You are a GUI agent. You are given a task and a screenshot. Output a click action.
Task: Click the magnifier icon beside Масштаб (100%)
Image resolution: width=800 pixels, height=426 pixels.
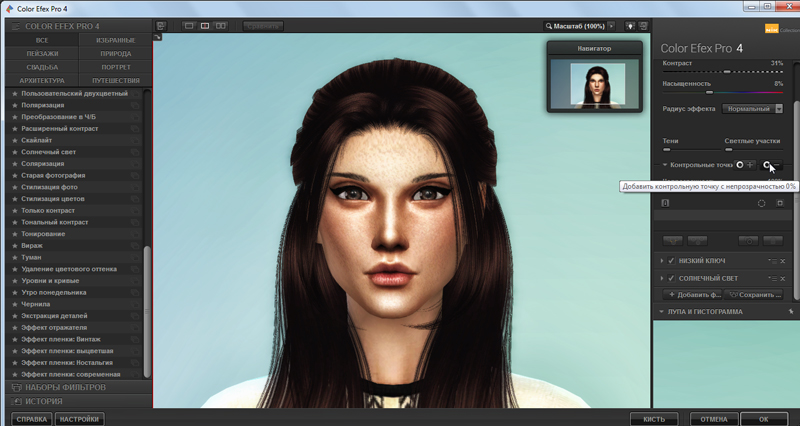(x=548, y=26)
